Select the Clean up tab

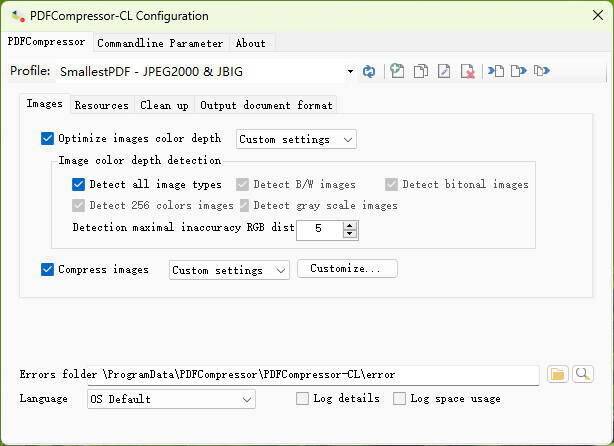pos(164,105)
